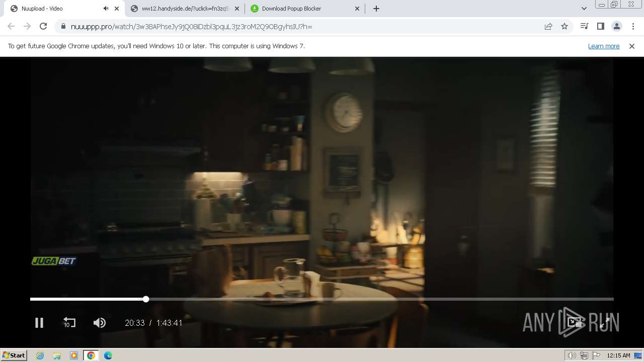Reload the current page
The image size is (644, 362).
tap(43, 26)
